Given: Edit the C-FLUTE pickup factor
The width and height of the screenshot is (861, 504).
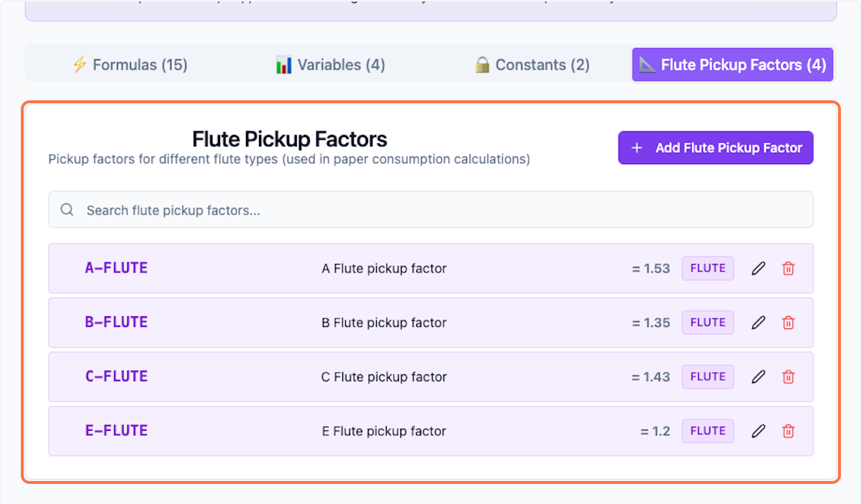Looking at the screenshot, I should point(758,376).
